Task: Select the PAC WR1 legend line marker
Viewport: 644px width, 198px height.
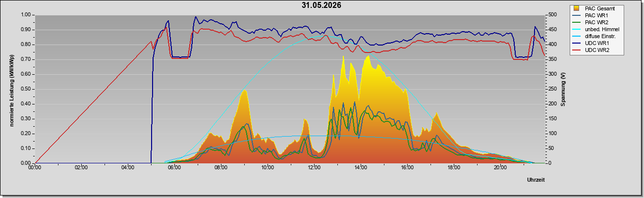Action: [x=577, y=15]
